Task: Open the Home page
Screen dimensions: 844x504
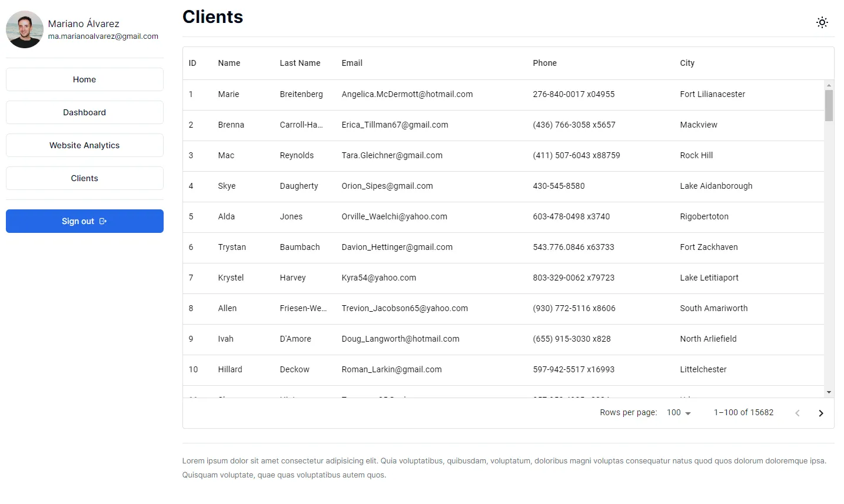Action: coord(85,79)
